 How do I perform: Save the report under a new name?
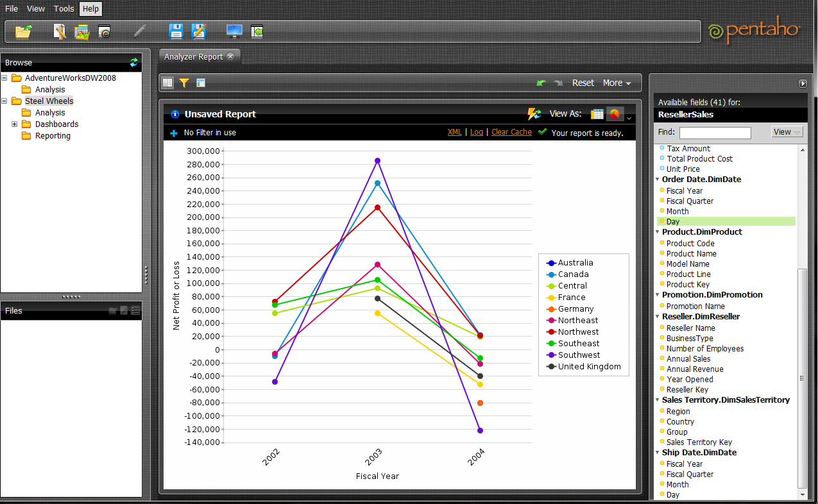198,31
